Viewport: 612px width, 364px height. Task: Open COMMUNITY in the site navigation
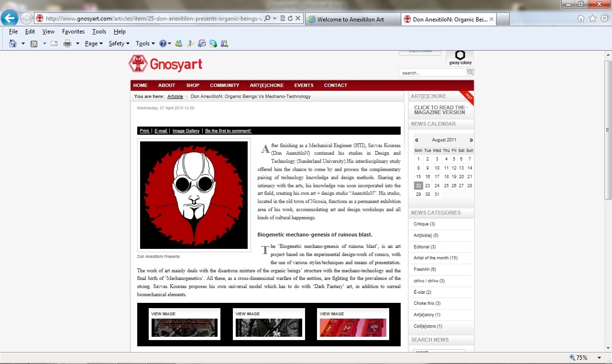pyautogui.click(x=225, y=86)
